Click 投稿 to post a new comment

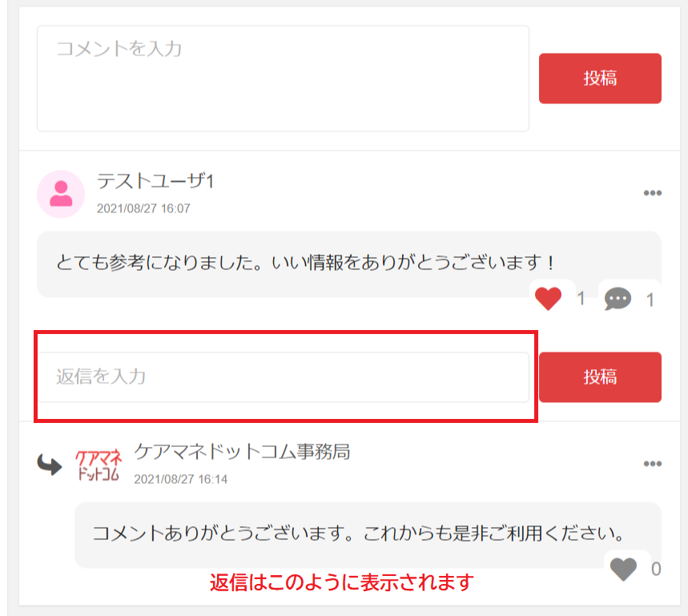pos(599,79)
